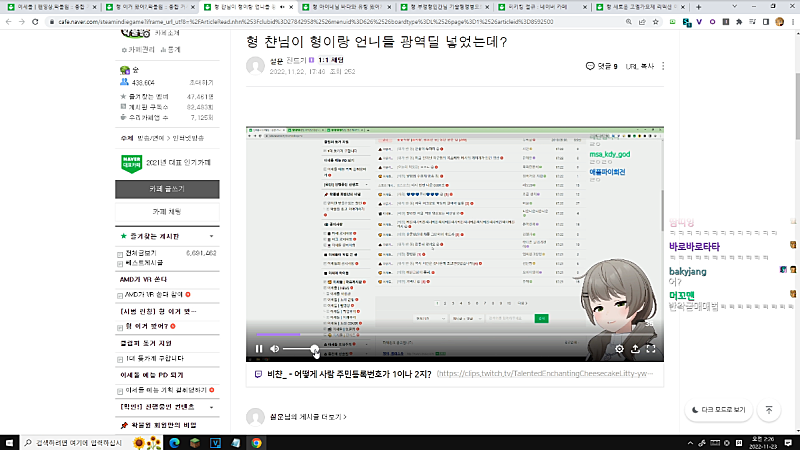Open the browser extensions puzzle icon
This screenshot has width=800, height=450.
point(739,22)
